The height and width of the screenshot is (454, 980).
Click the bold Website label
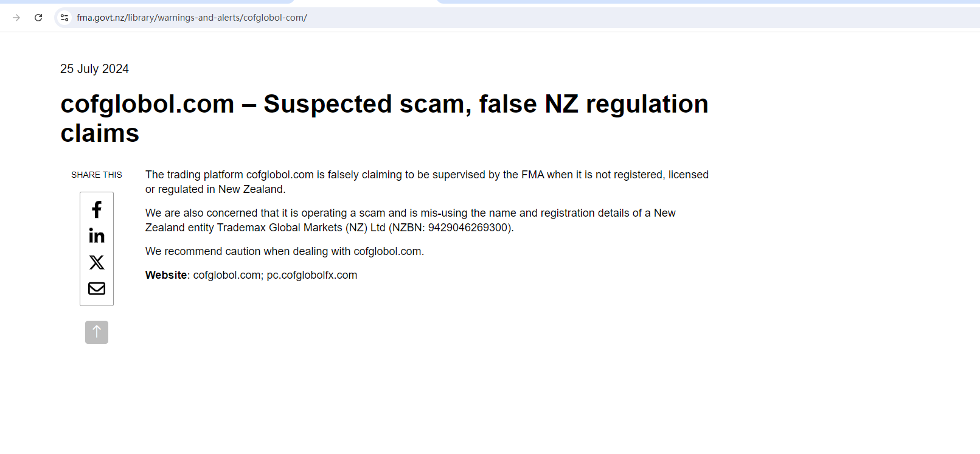pyautogui.click(x=166, y=275)
